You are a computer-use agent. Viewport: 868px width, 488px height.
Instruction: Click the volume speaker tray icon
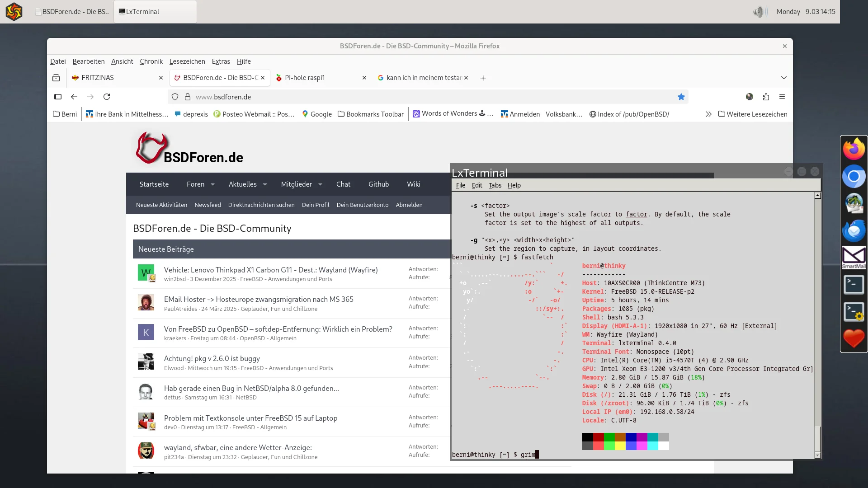pyautogui.click(x=760, y=12)
